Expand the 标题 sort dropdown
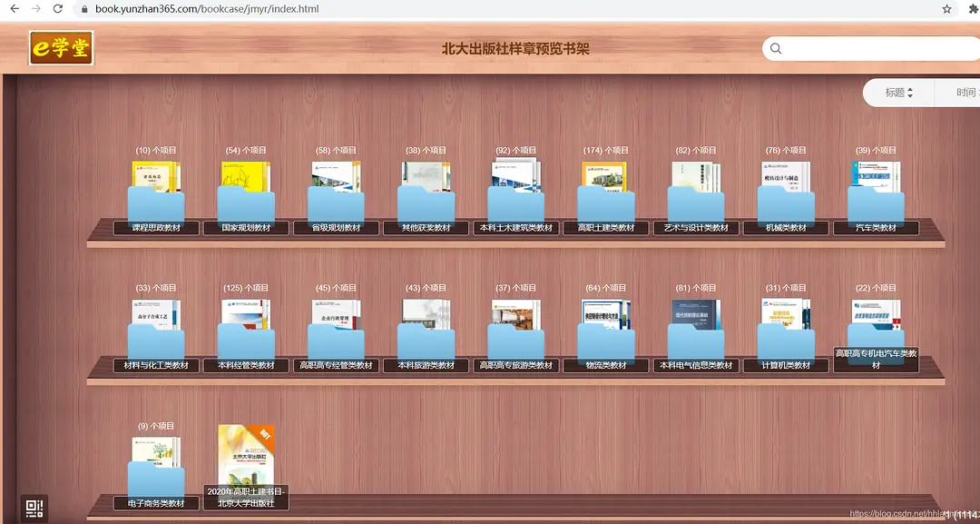 [x=898, y=93]
